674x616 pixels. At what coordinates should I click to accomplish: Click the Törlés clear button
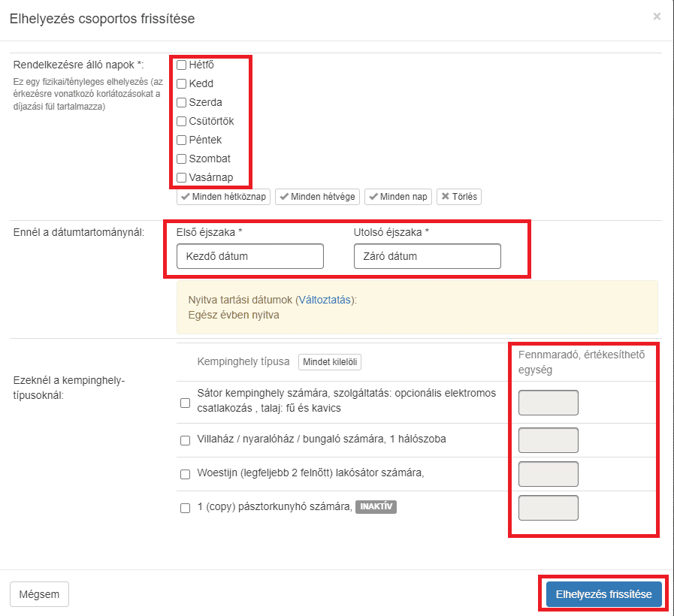click(x=459, y=197)
